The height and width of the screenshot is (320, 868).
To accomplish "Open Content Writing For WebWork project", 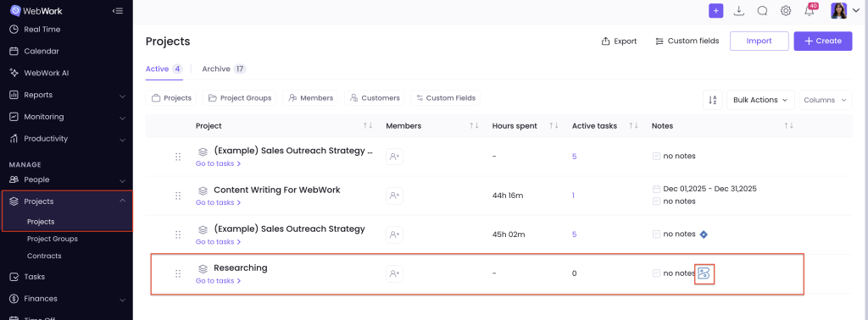I will tap(277, 190).
